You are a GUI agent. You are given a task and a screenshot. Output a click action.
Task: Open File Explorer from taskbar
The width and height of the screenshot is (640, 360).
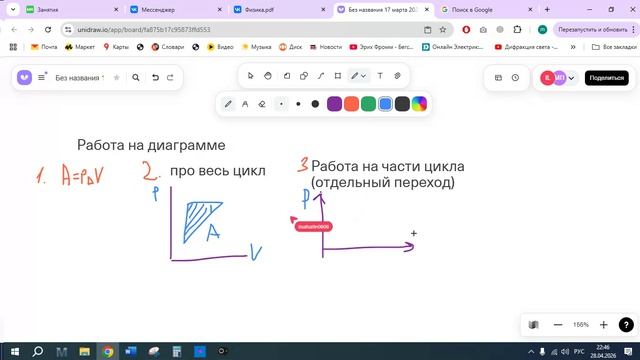tap(84, 351)
